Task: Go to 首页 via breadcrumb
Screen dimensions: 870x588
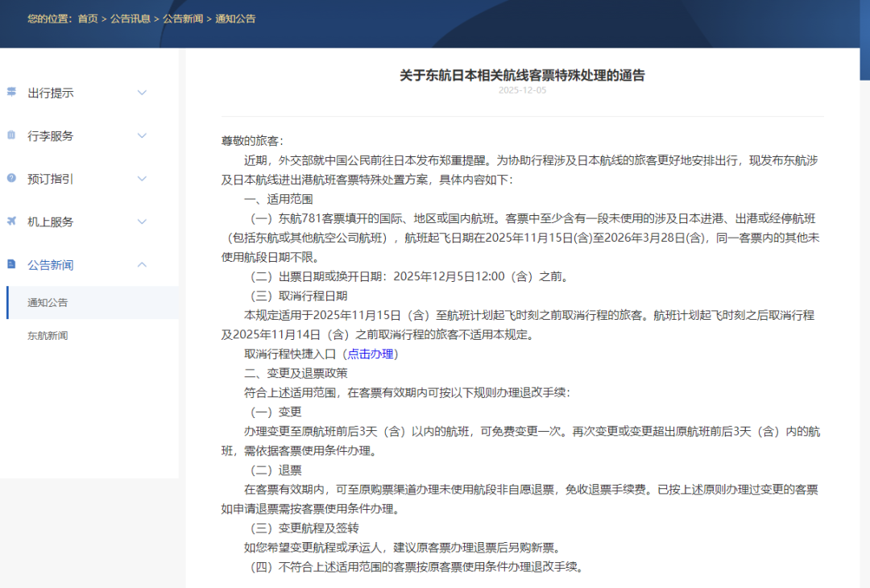Action: tap(88, 19)
